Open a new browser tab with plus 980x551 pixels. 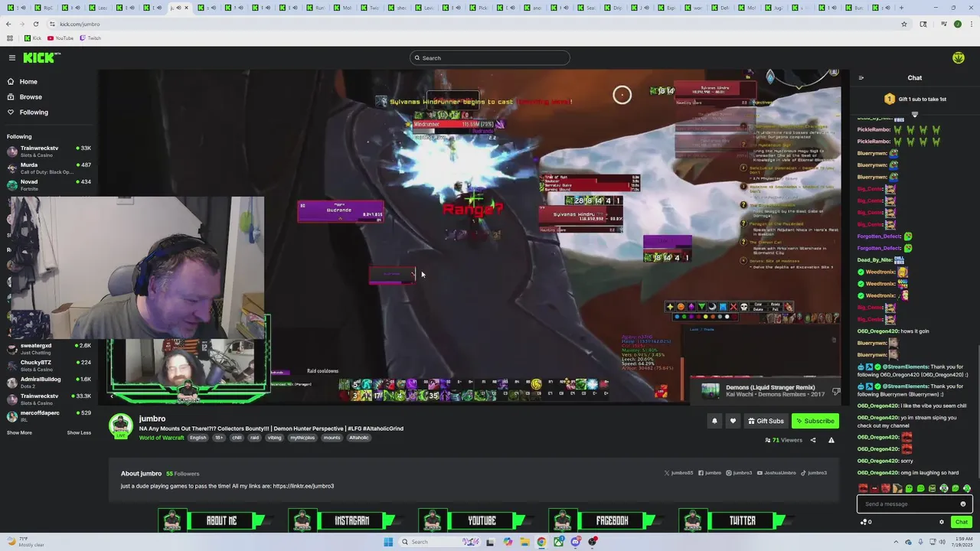pyautogui.click(x=901, y=8)
